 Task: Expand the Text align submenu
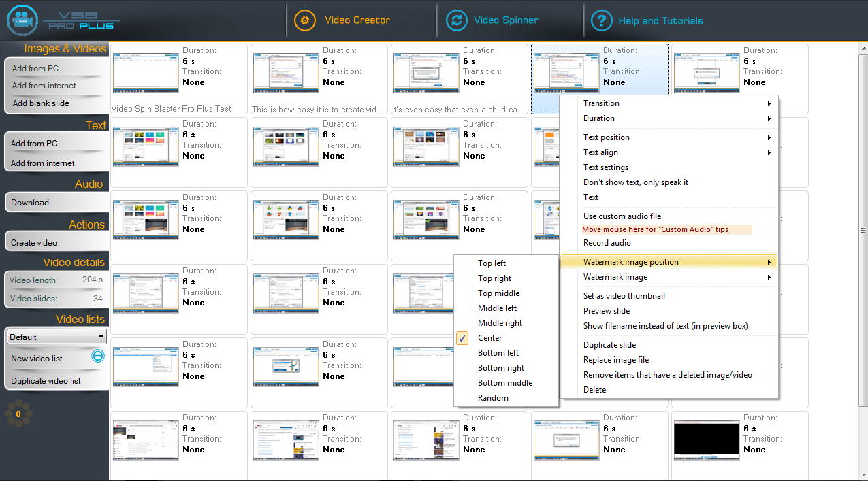pyautogui.click(x=668, y=152)
